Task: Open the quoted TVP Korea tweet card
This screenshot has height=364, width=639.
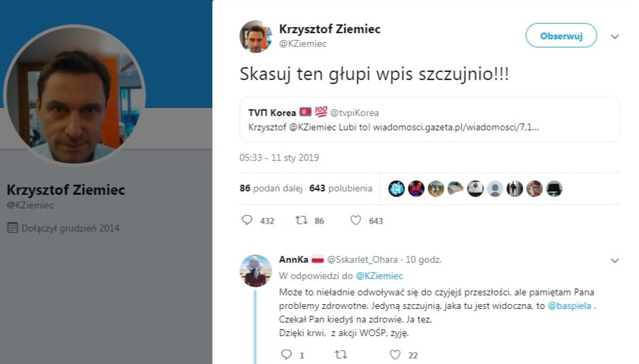Action: pyautogui.click(x=430, y=120)
